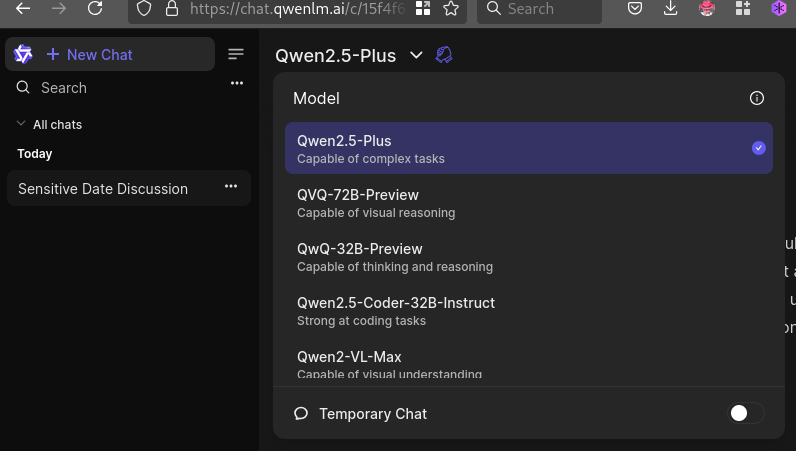Start a New Chat

click(99, 54)
